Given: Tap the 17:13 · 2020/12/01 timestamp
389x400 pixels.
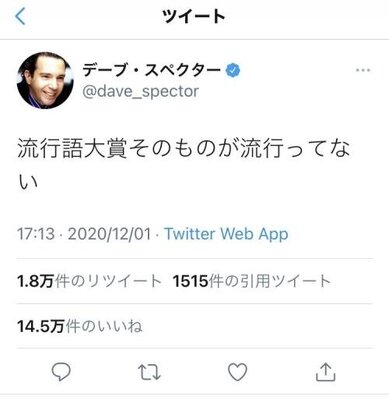Looking at the screenshot, I should click(84, 234).
